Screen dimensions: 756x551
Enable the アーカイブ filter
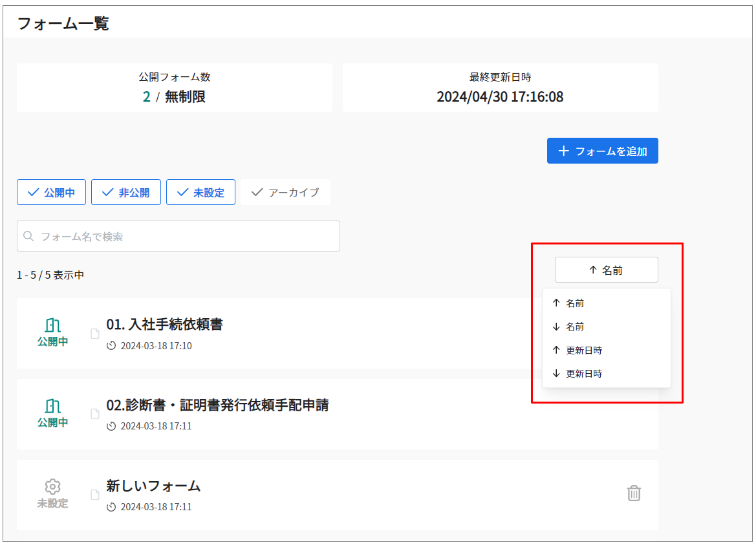(x=285, y=192)
